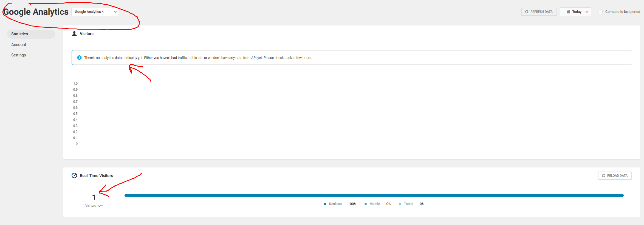
Task: Click the Mobile legend dot
Action: click(x=366, y=204)
